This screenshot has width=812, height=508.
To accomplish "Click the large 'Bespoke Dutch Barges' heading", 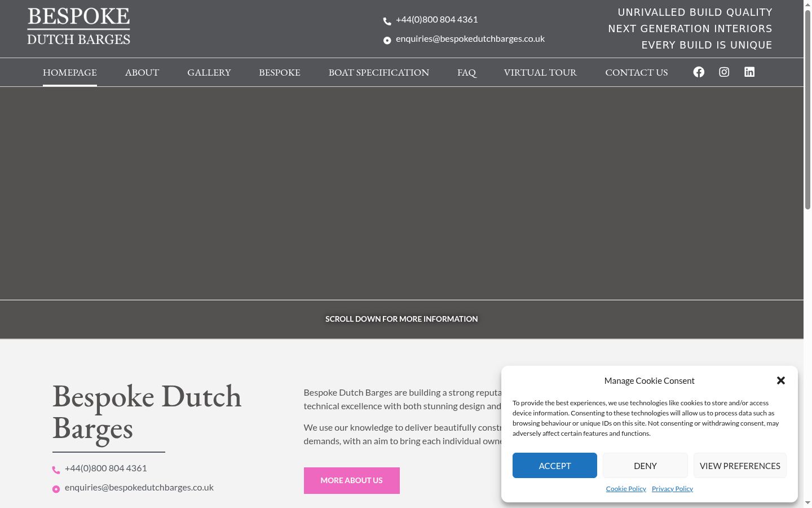I will (147, 413).
